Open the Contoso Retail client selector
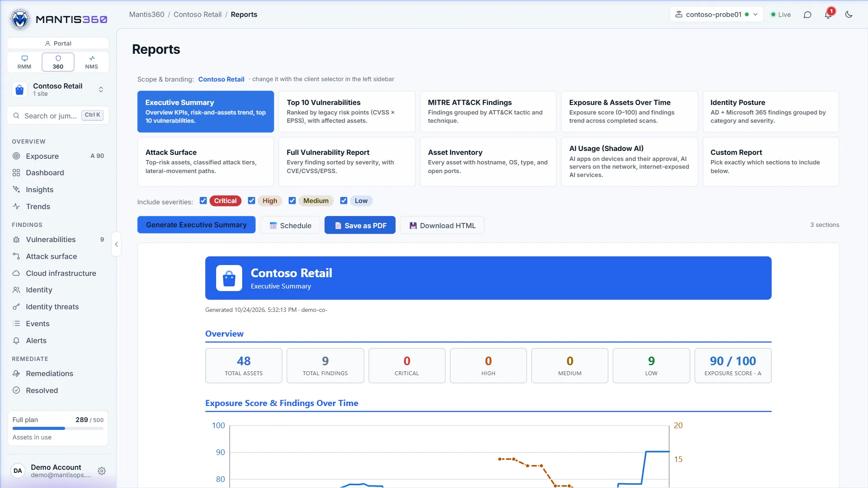The width and height of the screenshot is (868, 488). [x=58, y=89]
